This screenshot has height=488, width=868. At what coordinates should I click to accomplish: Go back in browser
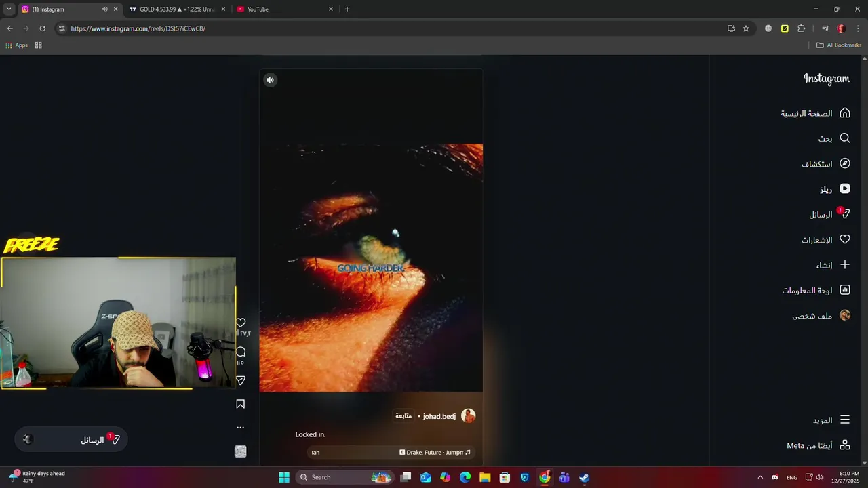[x=9, y=28]
